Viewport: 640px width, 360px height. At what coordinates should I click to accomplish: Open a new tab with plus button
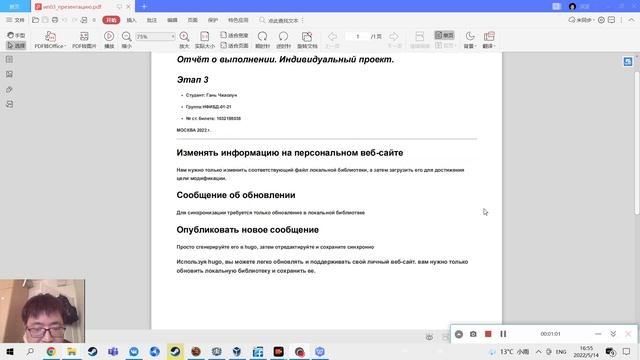click(x=144, y=7)
